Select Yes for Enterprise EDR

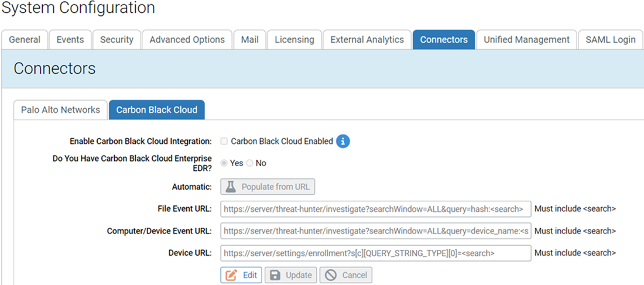(224, 163)
